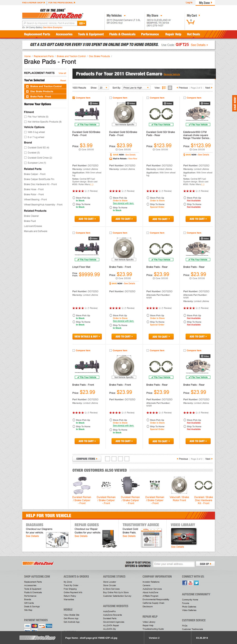Remove Brake Pads - Front filter X
The width and height of the screenshot is (237, 644).
pyautogui.click(x=27, y=97)
